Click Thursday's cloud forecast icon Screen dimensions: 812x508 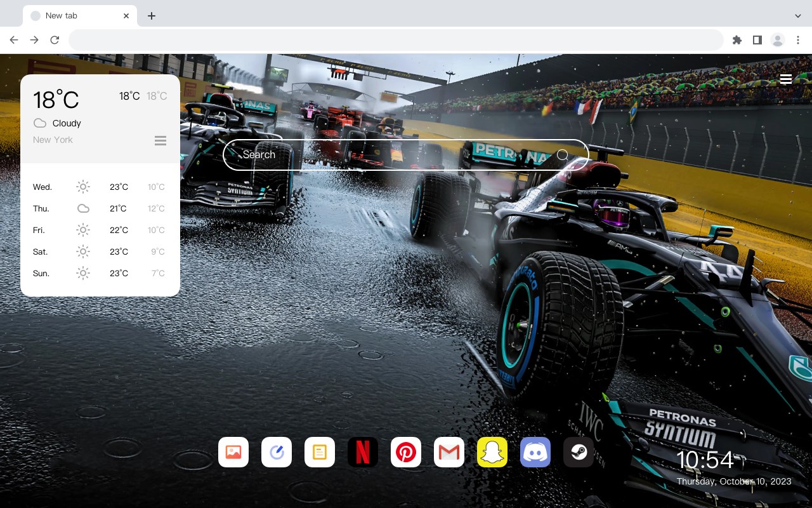coord(83,208)
